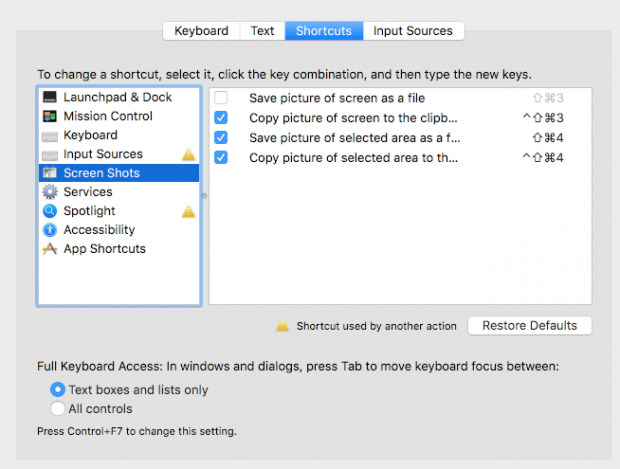Enable Save picture of screen as a file

(221, 98)
